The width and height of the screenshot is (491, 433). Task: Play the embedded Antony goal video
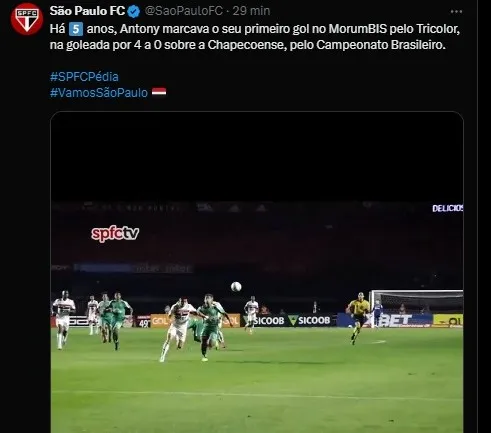point(257,272)
